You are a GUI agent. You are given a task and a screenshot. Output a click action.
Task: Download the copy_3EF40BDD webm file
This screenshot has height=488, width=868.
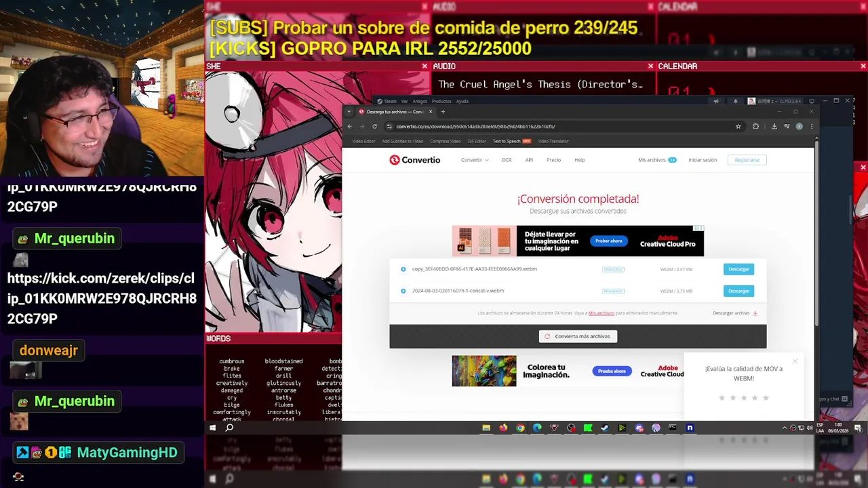tap(738, 269)
